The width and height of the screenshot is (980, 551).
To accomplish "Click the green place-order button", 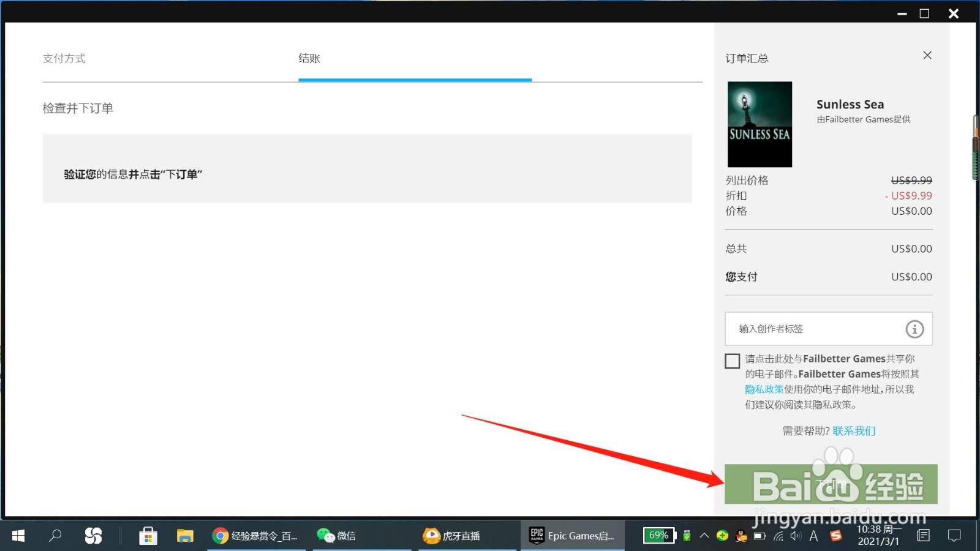I will [x=831, y=484].
